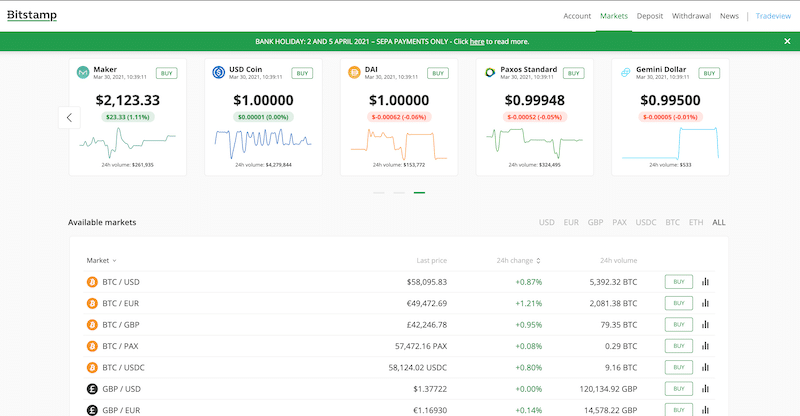Click BUY for BTC / EUR
This screenshot has height=416, width=800.
(679, 303)
